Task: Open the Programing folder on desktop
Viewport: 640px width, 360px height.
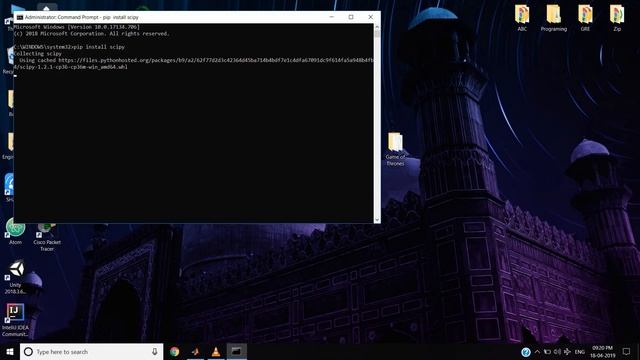Action: click(553, 18)
